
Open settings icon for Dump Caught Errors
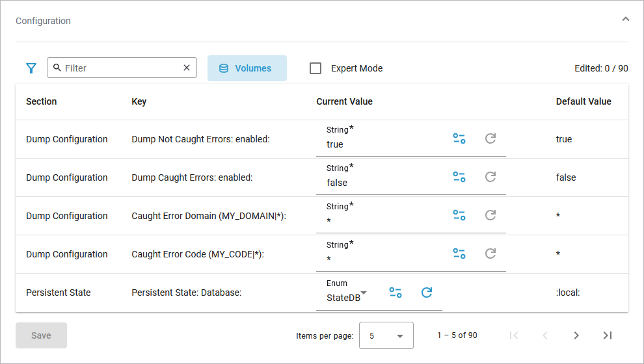click(459, 177)
